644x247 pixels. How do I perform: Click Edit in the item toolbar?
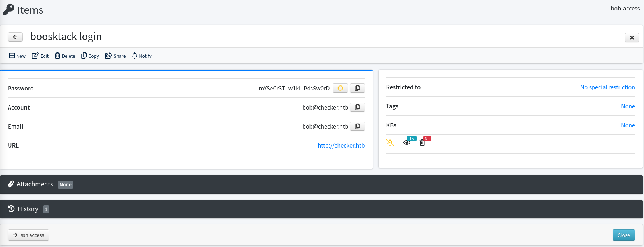coord(40,56)
